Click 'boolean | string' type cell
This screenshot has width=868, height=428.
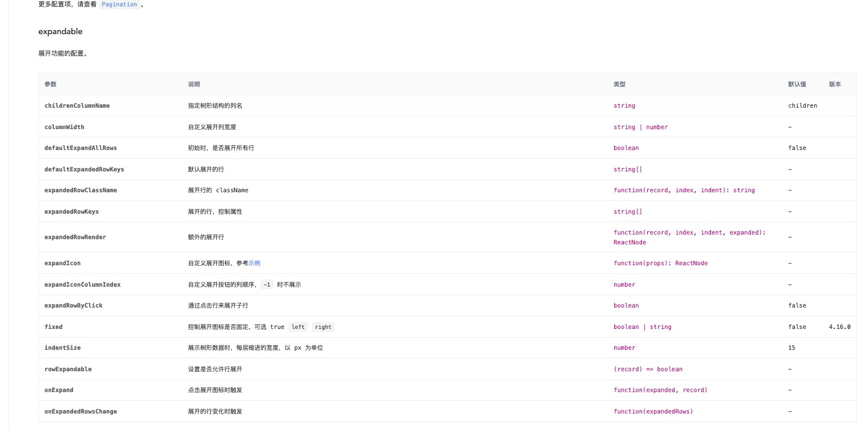[643, 327]
